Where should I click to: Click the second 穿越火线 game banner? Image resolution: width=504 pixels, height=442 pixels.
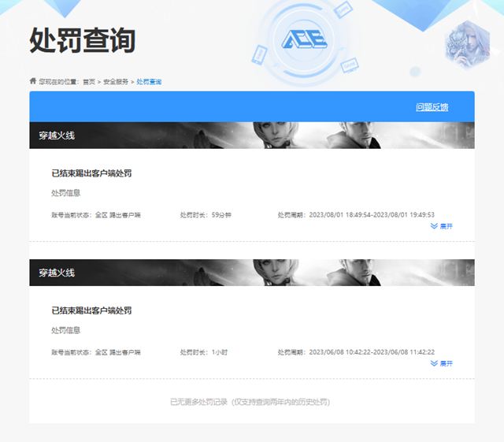click(x=252, y=273)
